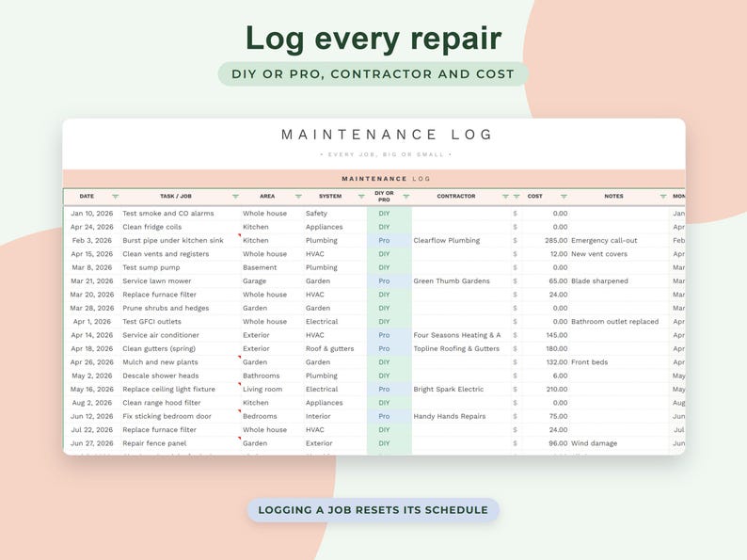Image resolution: width=747 pixels, height=560 pixels.
Task: Select the 'Living room' area cell
Action: point(272,389)
